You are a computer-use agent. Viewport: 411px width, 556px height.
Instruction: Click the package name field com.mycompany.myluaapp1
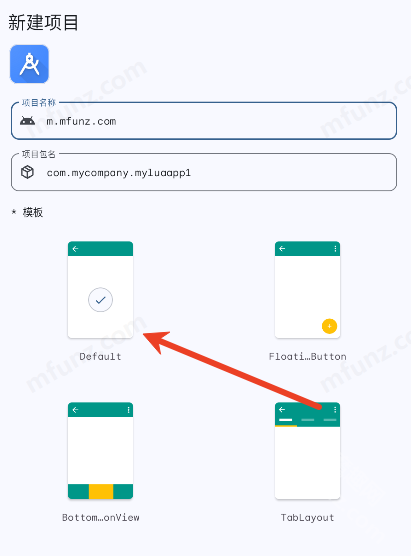coord(204,172)
